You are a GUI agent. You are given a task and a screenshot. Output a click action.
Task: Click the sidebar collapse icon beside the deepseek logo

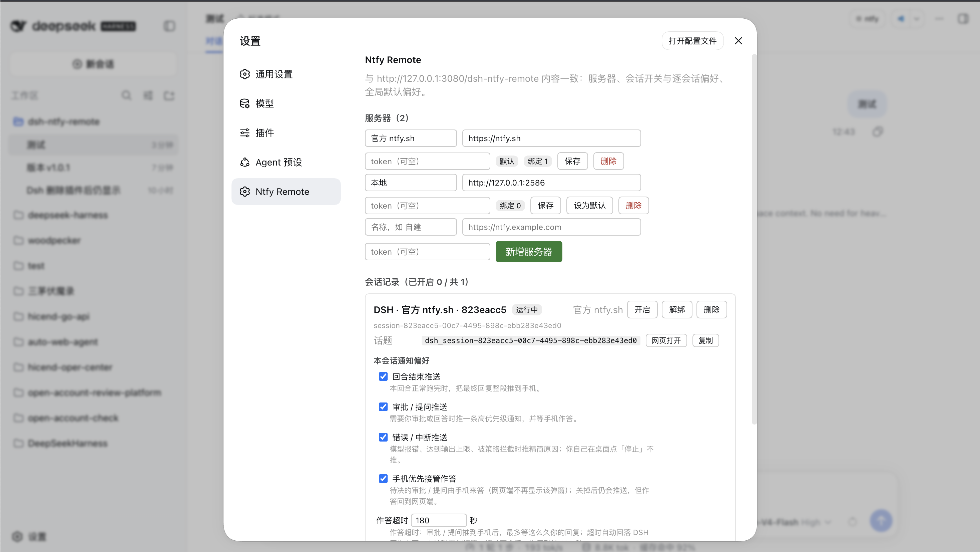(170, 26)
